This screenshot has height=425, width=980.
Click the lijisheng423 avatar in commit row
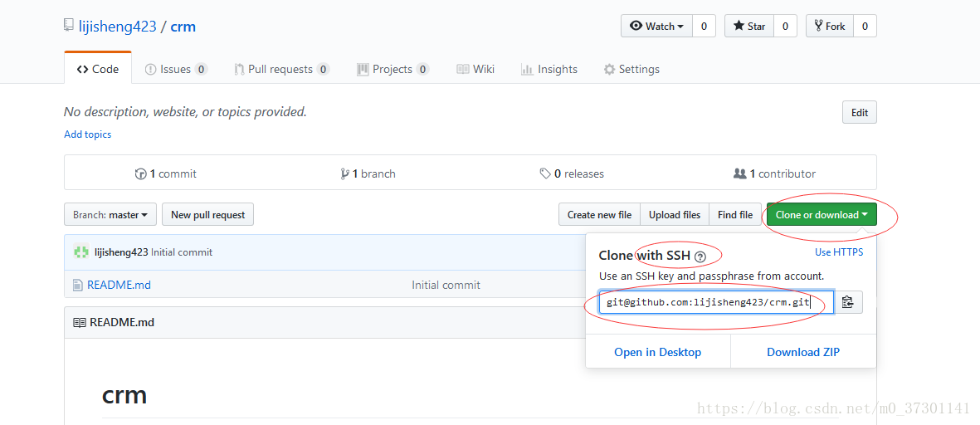[x=80, y=252]
